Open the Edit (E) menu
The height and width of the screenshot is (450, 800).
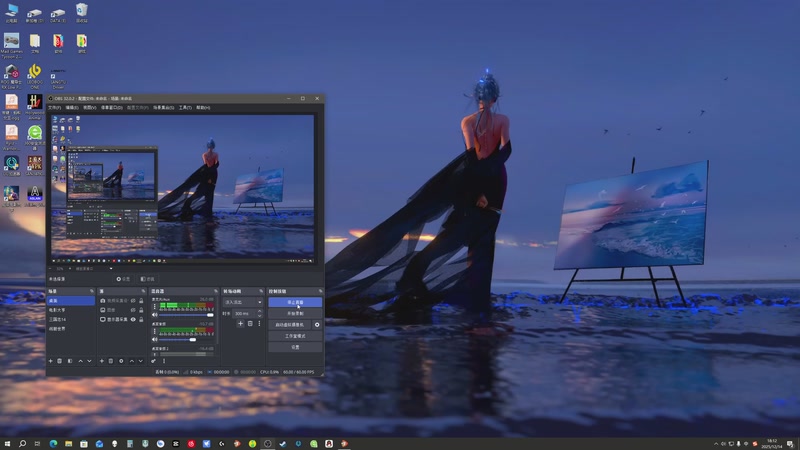click(72, 108)
